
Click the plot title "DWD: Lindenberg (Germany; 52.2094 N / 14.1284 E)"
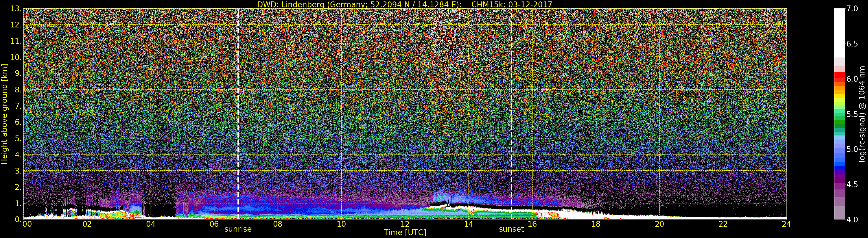point(359,4)
